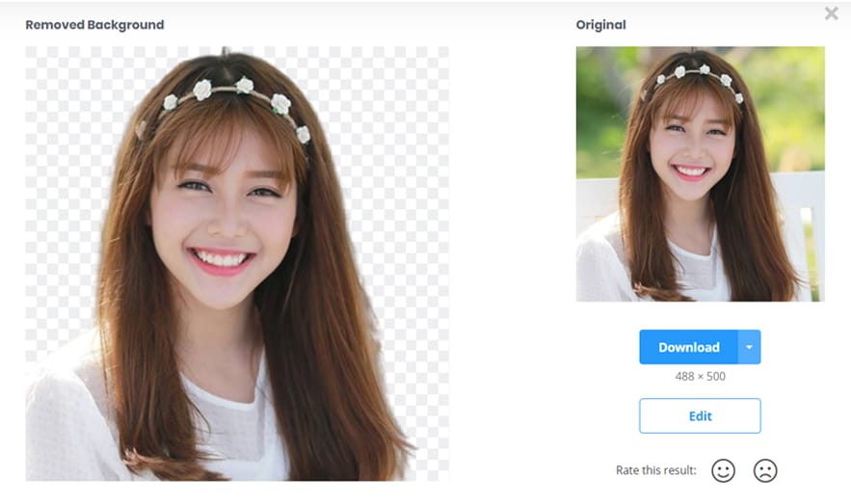The image size is (851, 504).
Task: Click the 'Removed Background' heading
Action: (x=94, y=25)
